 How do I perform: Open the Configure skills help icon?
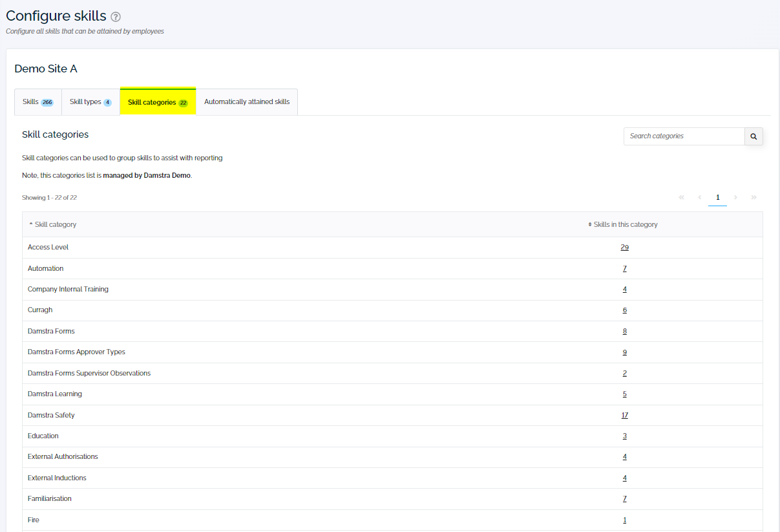point(115,16)
